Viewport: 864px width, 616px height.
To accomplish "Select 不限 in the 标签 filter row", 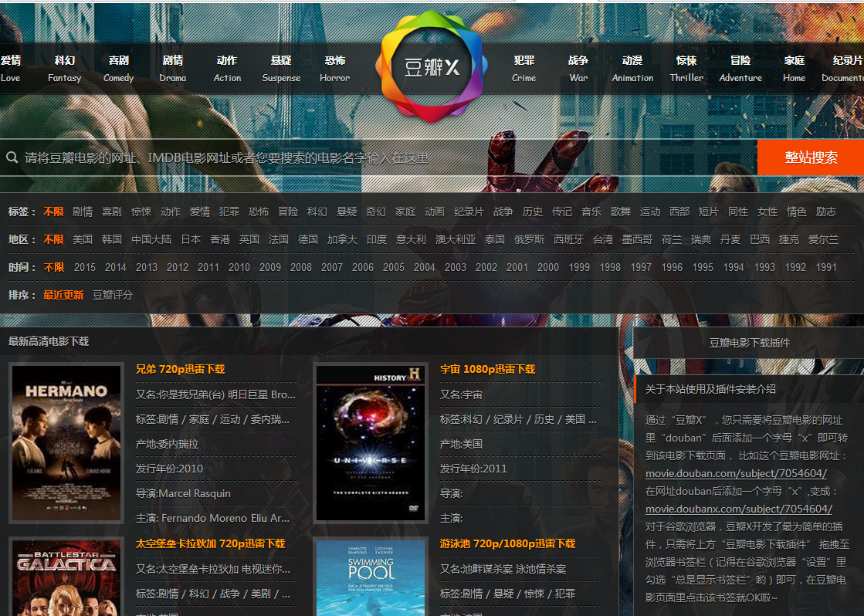I will (53, 212).
